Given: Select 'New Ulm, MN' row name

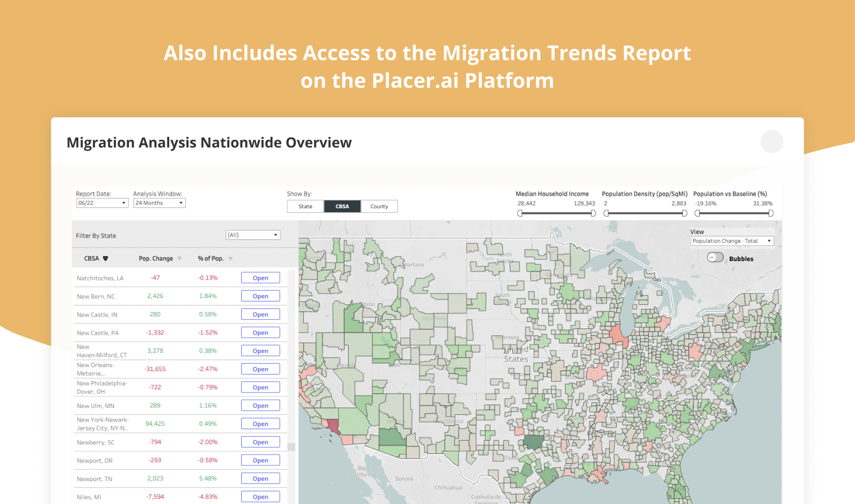Looking at the screenshot, I should [x=96, y=406].
